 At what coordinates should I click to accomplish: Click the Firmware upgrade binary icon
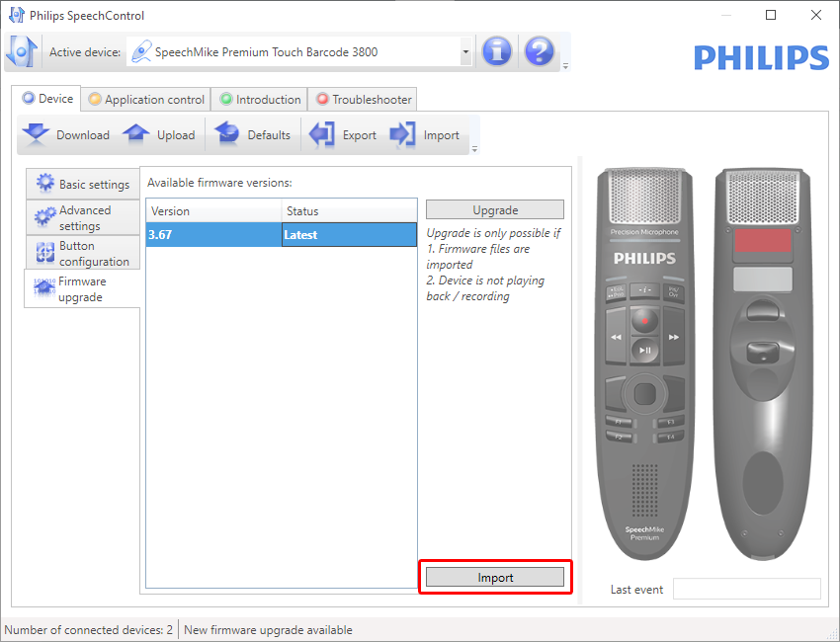[x=44, y=287]
